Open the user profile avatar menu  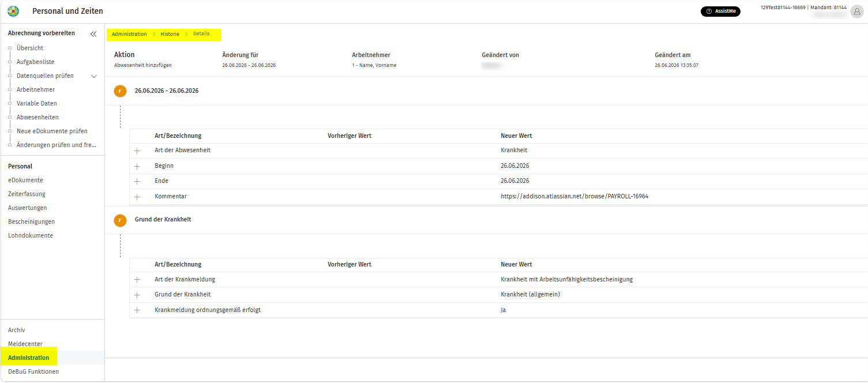856,12
